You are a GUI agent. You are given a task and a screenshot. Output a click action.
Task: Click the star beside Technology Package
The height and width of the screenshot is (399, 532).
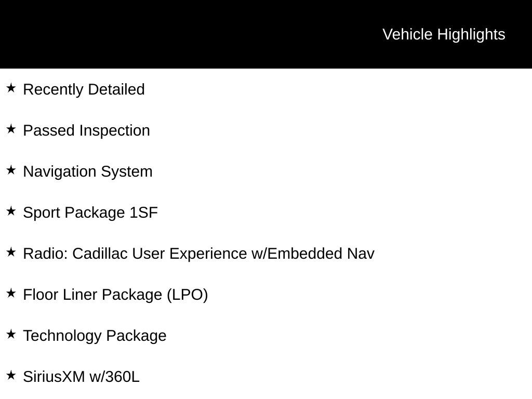pyautogui.click(x=11, y=335)
